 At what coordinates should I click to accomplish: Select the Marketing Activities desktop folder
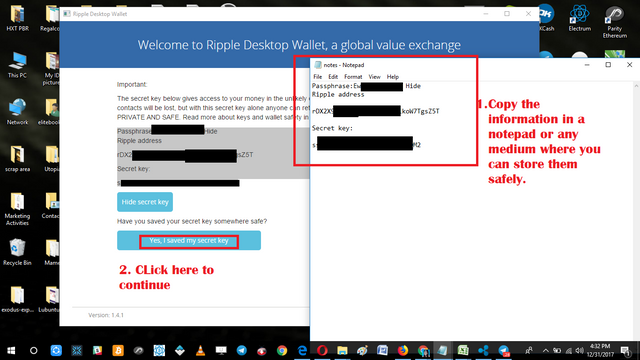[17, 209]
